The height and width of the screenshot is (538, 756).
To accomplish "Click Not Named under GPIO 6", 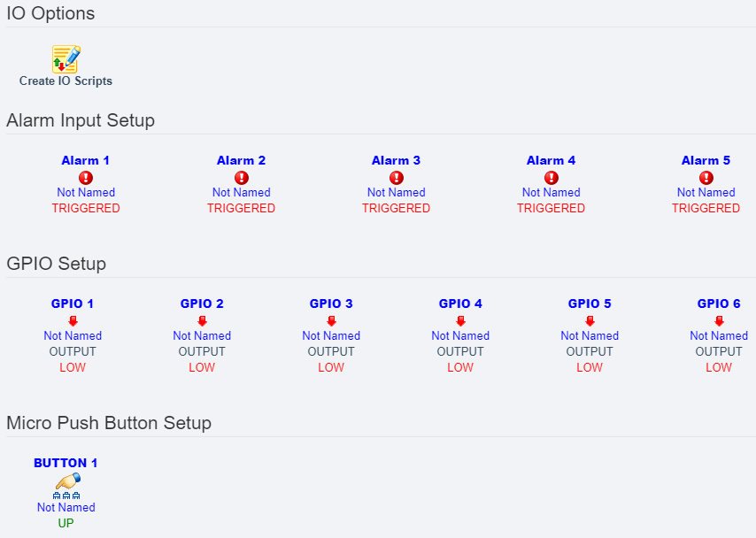I will click(x=719, y=335).
